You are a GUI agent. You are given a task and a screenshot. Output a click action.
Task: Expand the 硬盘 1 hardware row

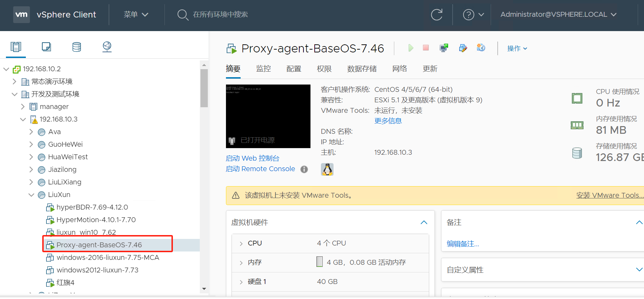241,282
